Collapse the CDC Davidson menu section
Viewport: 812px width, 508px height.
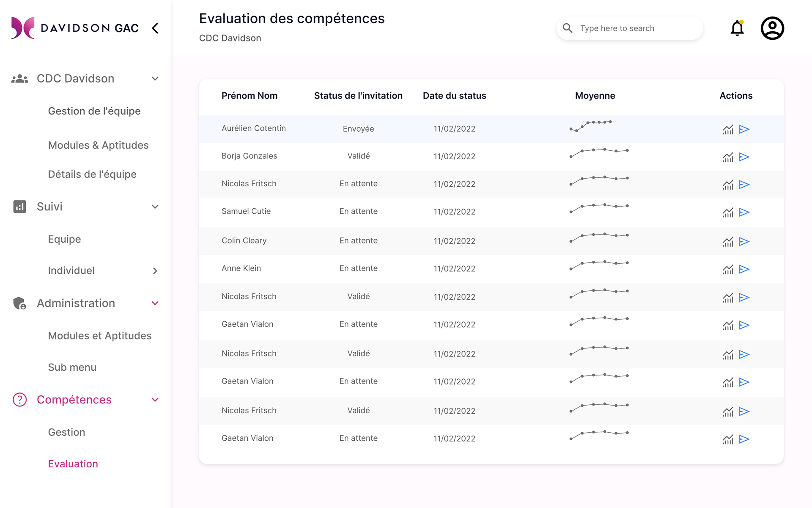pos(155,79)
